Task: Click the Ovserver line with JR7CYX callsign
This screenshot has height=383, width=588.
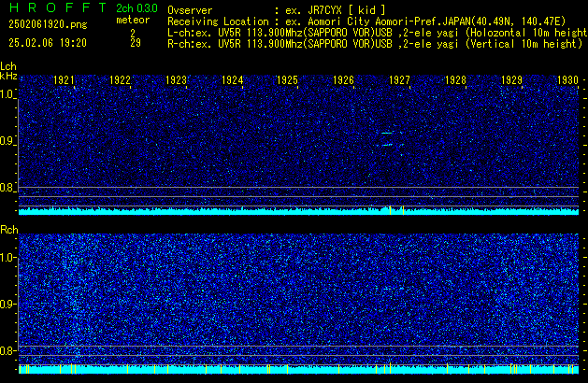Action: click(277, 10)
